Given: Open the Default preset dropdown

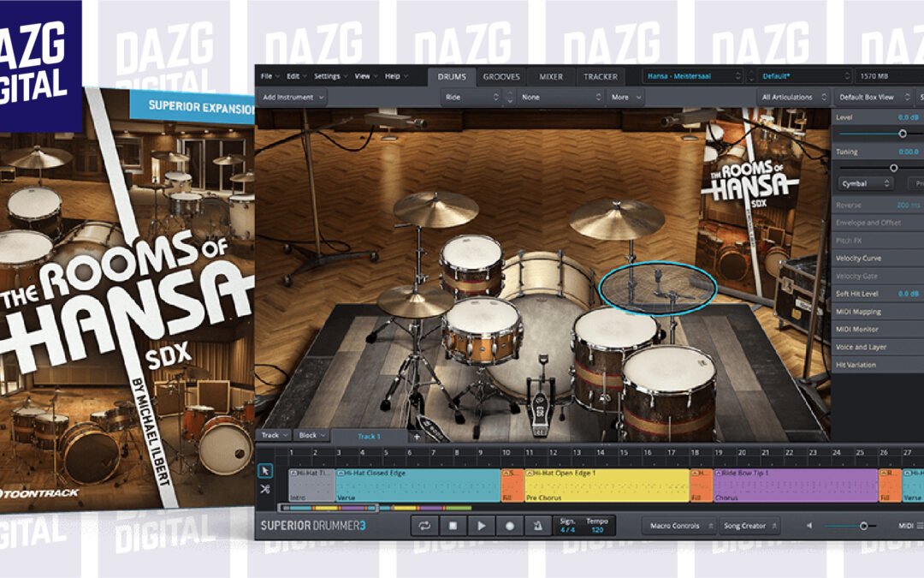Looking at the screenshot, I should point(804,76).
